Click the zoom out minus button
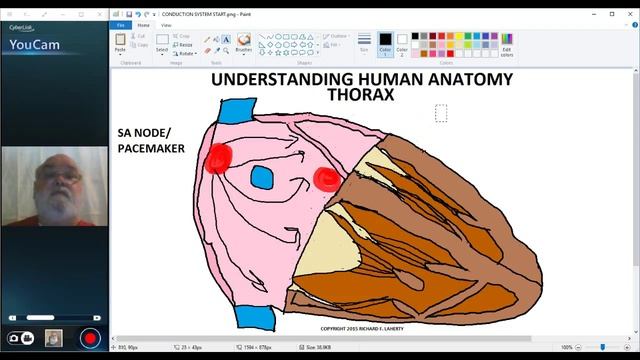The height and width of the screenshot is (360, 640). [578, 347]
